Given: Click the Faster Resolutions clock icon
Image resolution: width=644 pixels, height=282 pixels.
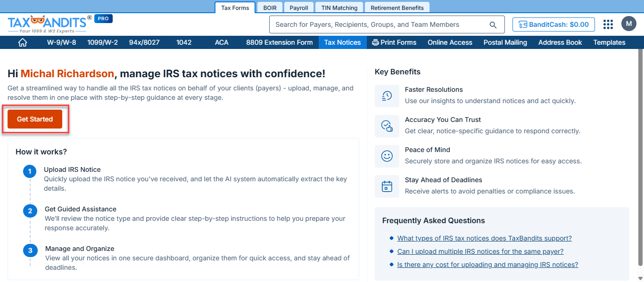Looking at the screenshot, I should tap(387, 96).
